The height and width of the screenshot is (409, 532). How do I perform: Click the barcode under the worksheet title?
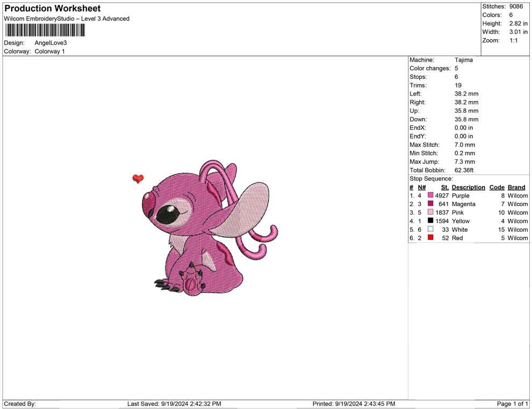click(45, 31)
